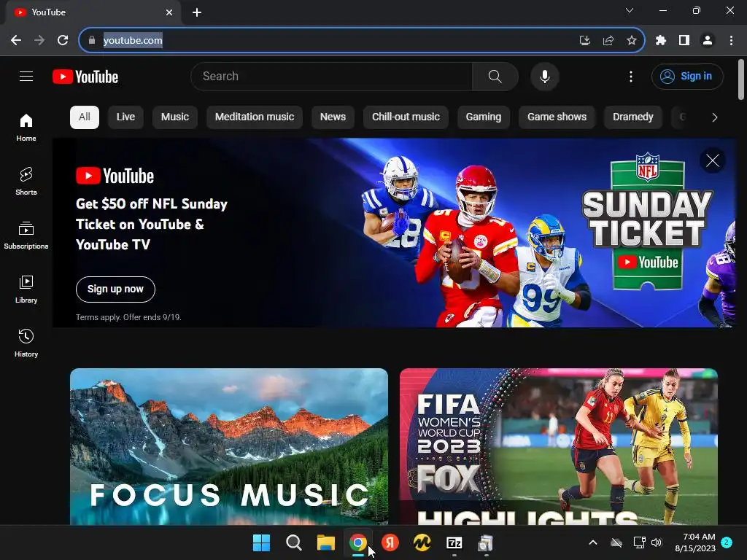Click the browser forward arrow
Screen dimensions: 747x560
[x=39, y=41]
